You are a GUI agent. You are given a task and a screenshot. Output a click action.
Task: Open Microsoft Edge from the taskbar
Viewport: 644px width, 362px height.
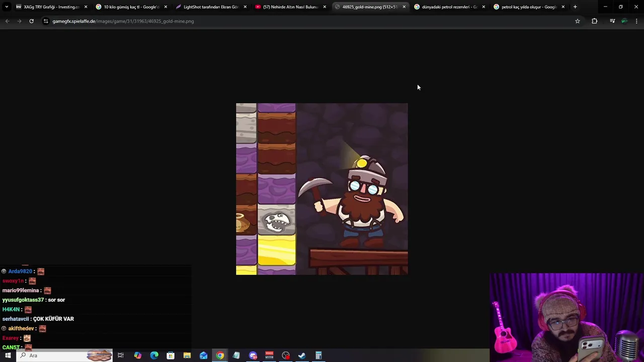[x=154, y=355]
